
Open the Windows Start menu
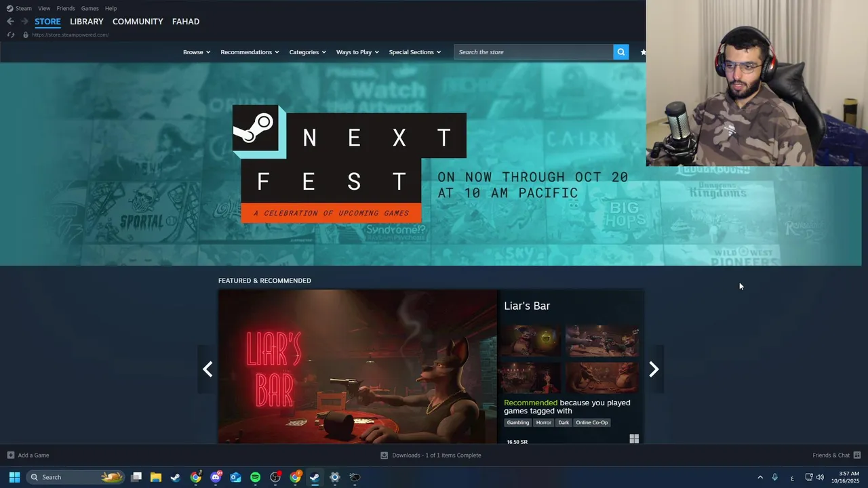[14, 477]
